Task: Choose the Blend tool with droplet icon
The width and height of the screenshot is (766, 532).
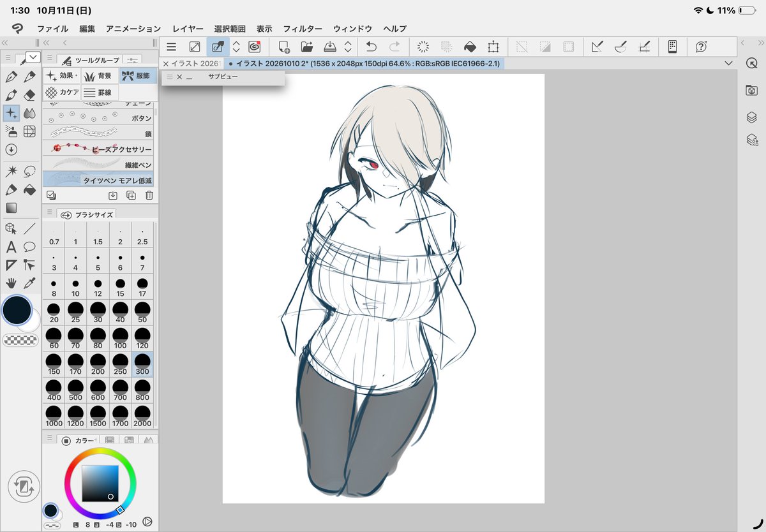Action: (29, 113)
